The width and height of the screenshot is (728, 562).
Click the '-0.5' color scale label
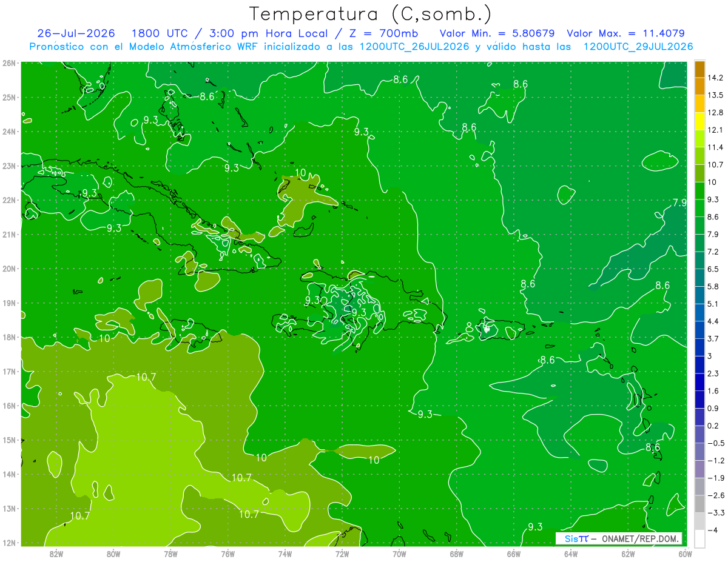pos(715,443)
